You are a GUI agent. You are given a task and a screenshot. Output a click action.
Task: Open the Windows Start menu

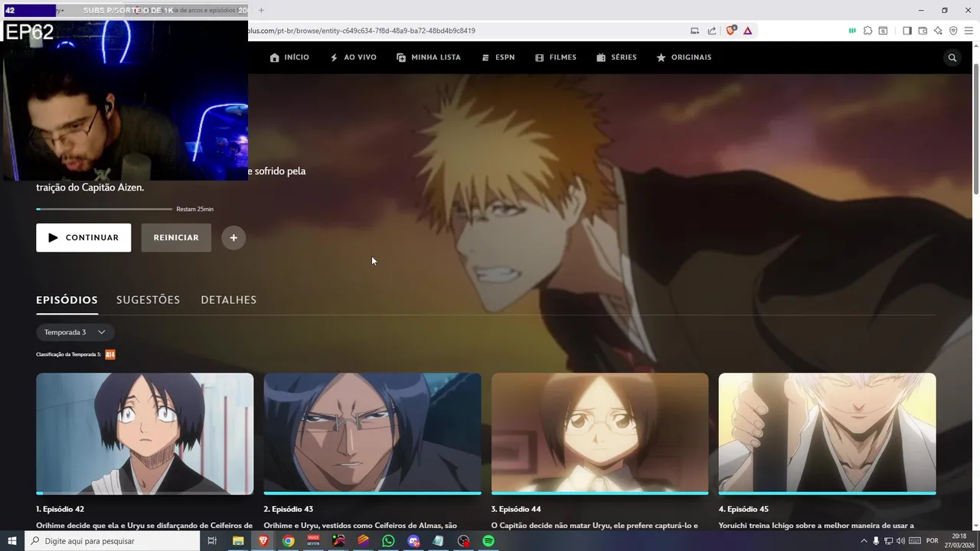(11, 541)
